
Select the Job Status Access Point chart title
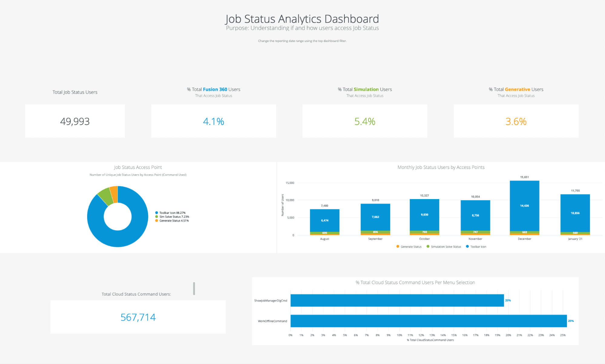138,167
